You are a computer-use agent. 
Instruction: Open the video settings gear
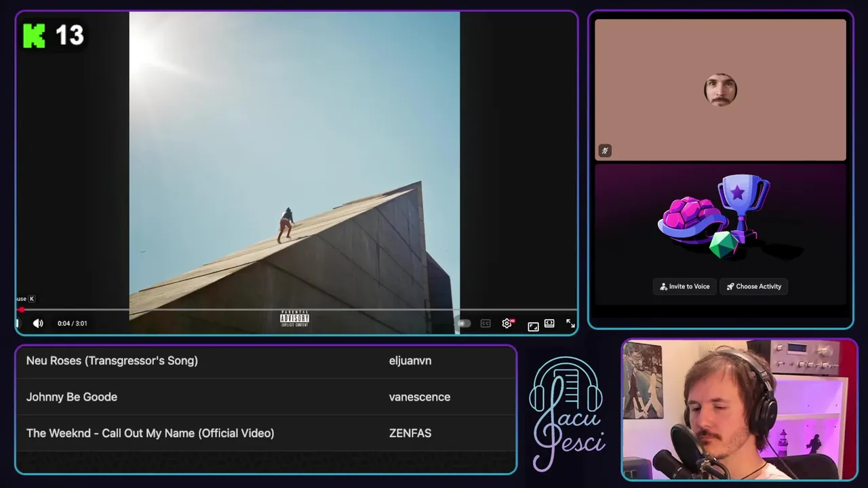point(507,323)
